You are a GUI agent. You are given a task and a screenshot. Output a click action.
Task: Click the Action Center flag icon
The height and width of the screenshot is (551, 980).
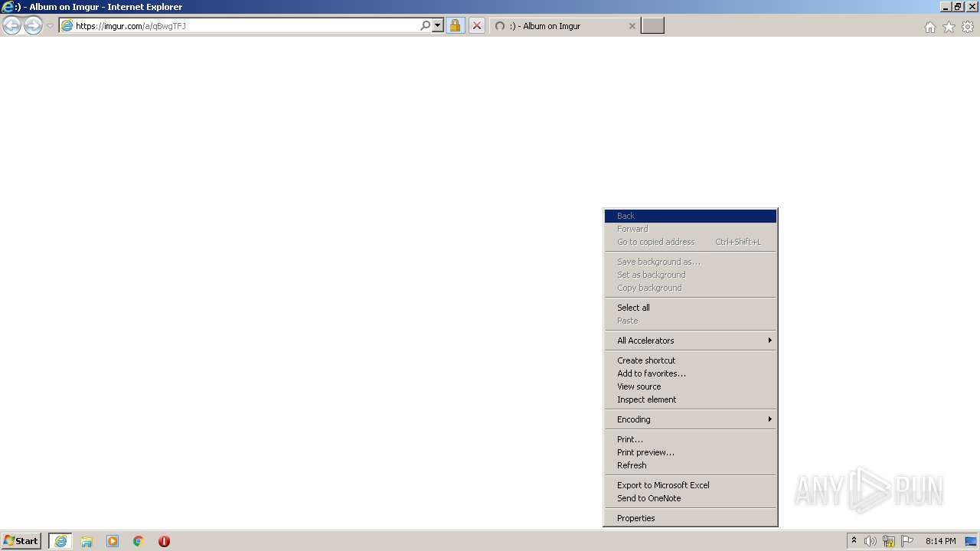click(x=907, y=541)
